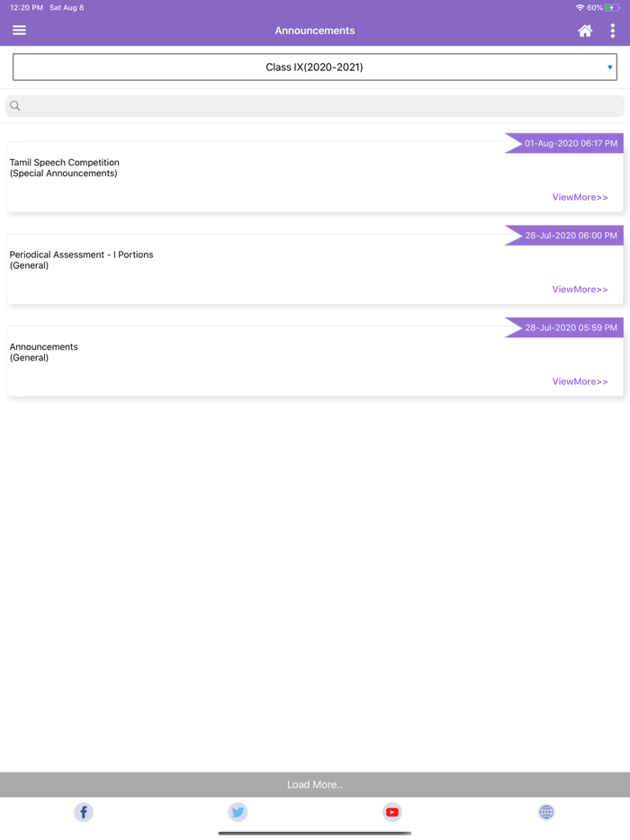Open the school's Facebook page
The height and width of the screenshot is (840, 630).
coord(84,812)
